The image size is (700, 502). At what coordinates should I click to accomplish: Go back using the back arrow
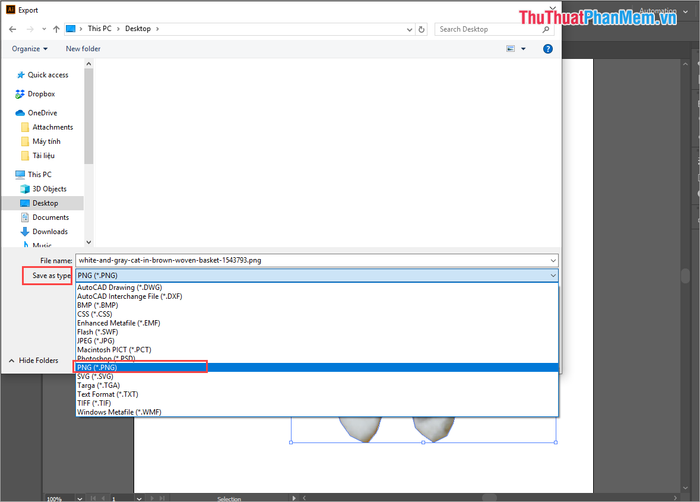[12, 29]
